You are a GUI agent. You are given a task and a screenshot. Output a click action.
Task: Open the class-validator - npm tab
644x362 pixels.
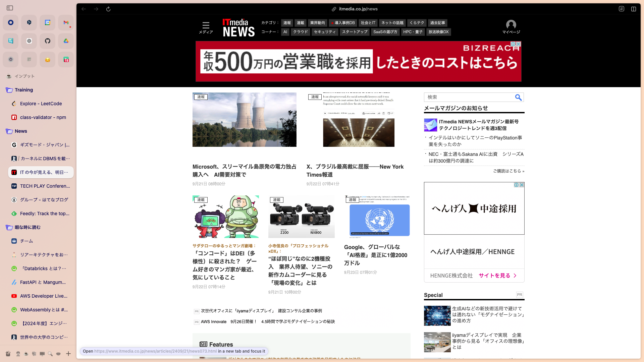click(x=41, y=117)
